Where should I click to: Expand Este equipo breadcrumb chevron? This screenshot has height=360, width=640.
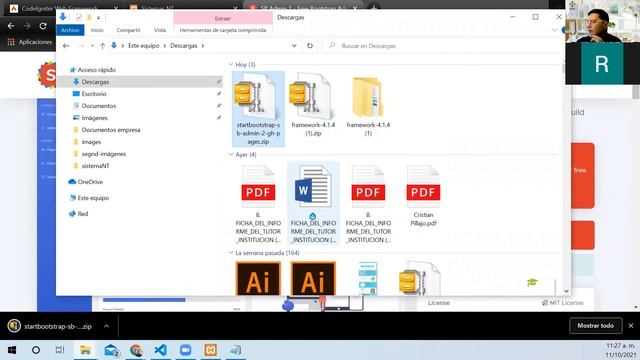pos(165,46)
